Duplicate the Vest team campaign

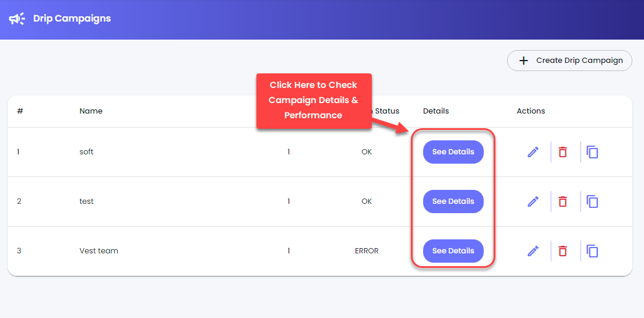click(592, 250)
